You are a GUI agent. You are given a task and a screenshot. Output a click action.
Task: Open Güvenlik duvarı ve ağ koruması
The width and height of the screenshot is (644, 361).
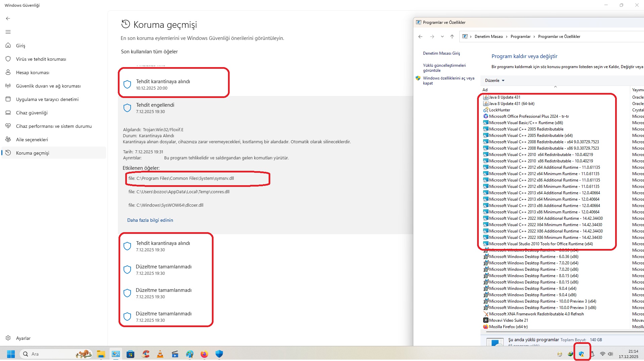coord(54,86)
